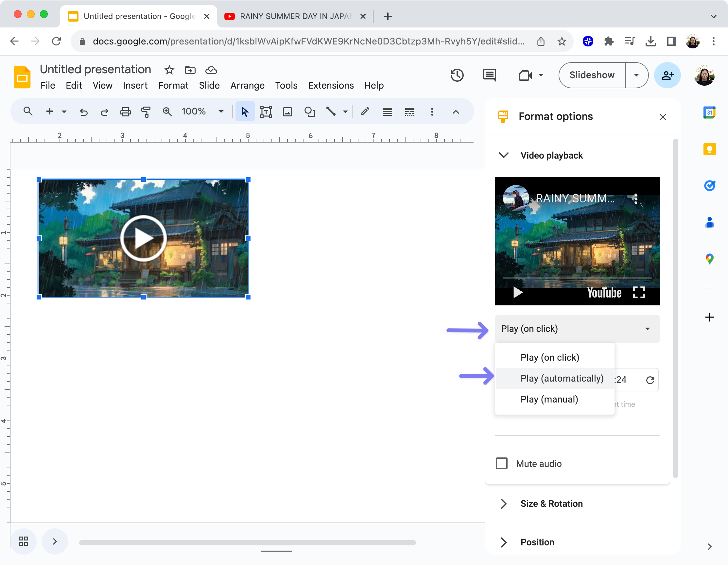The height and width of the screenshot is (565, 728).
Task: Open the Insert menu
Action: [x=135, y=85]
